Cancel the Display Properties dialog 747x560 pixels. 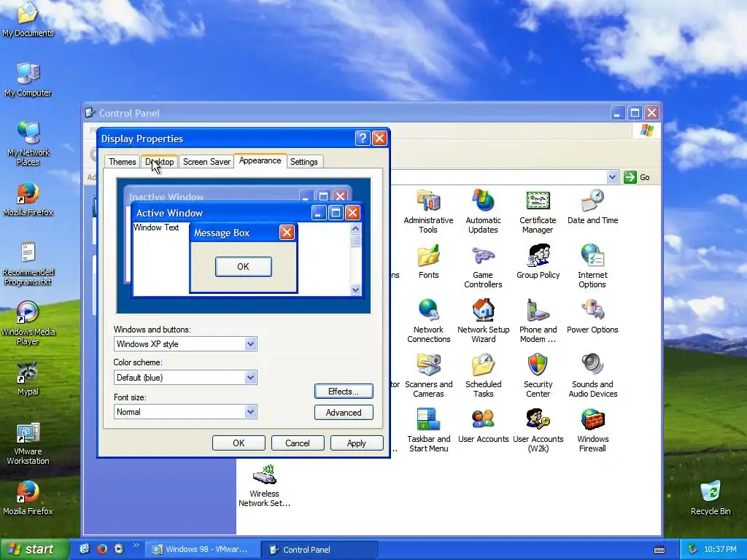[298, 443]
